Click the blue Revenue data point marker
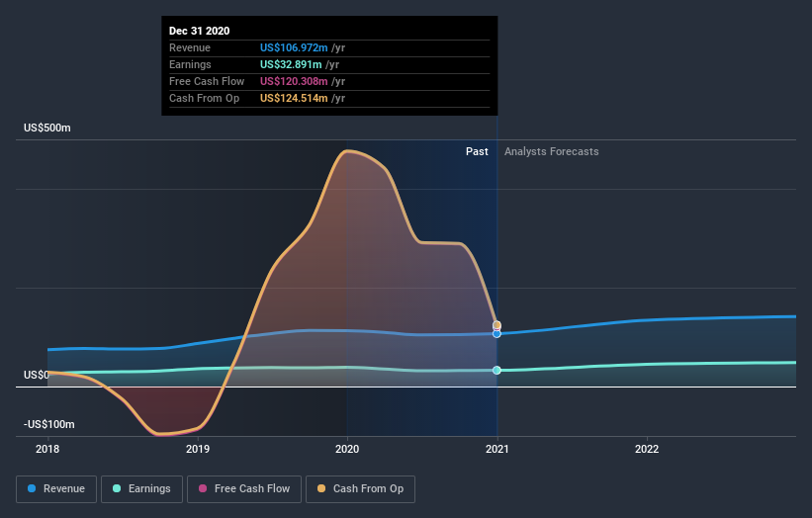Image resolution: width=812 pixels, height=518 pixels. tap(496, 334)
